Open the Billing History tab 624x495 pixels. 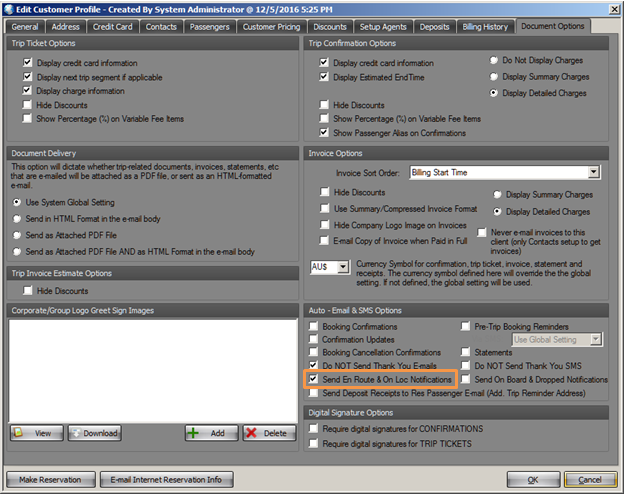[485, 27]
